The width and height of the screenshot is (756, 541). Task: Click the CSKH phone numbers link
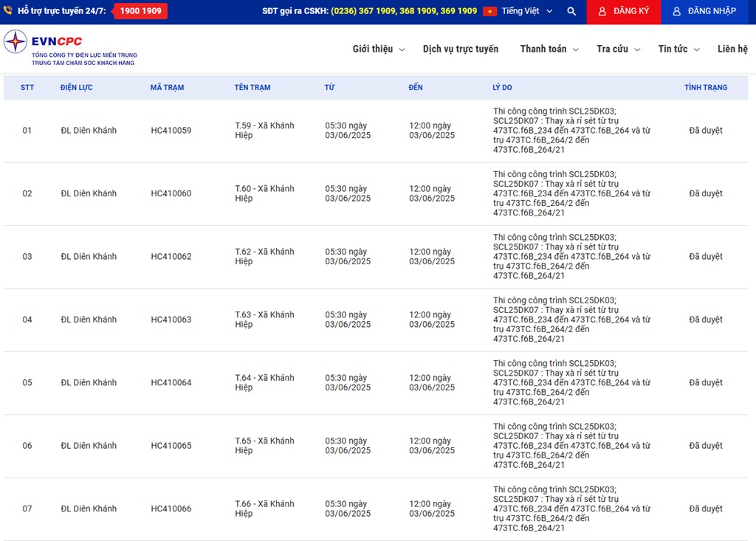coord(404,11)
